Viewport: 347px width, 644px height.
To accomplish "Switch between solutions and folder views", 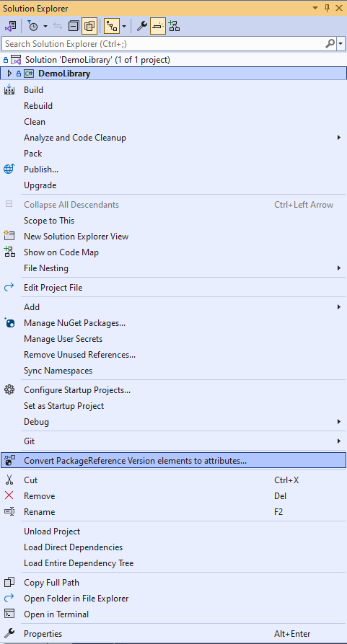I will [10, 26].
